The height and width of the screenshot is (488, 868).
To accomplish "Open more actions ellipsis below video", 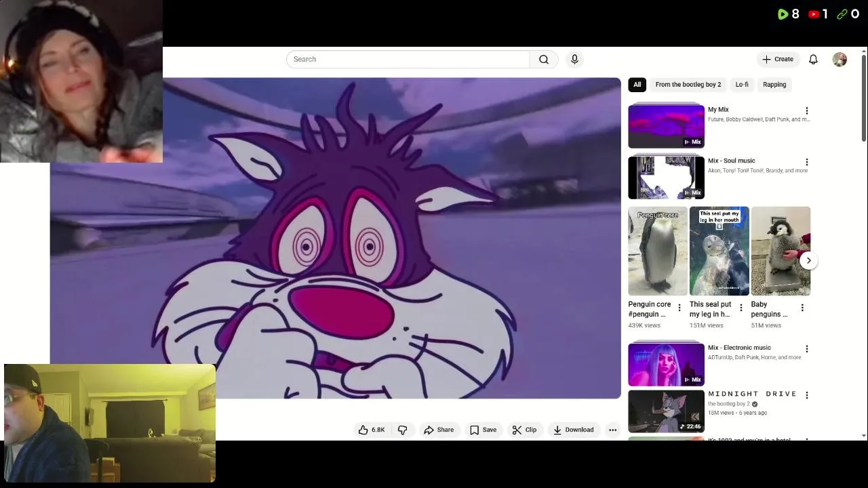I will point(612,430).
